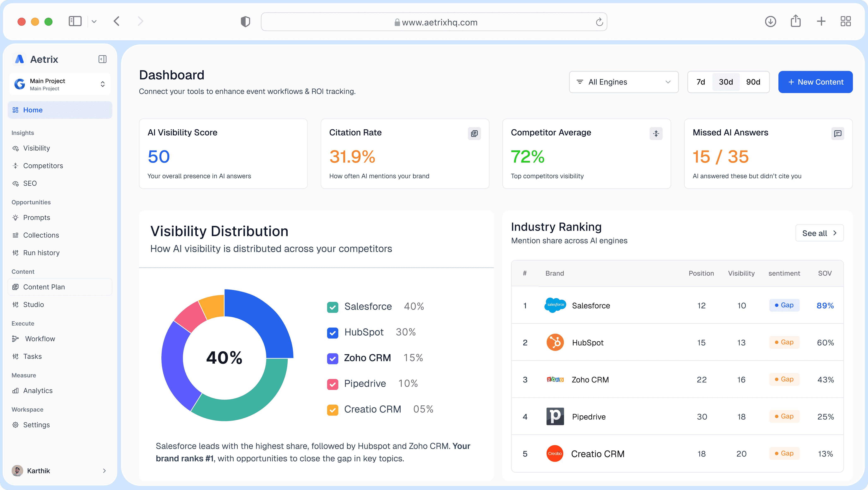
Task: Select the 90d time range
Action: (x=753, y=82)
